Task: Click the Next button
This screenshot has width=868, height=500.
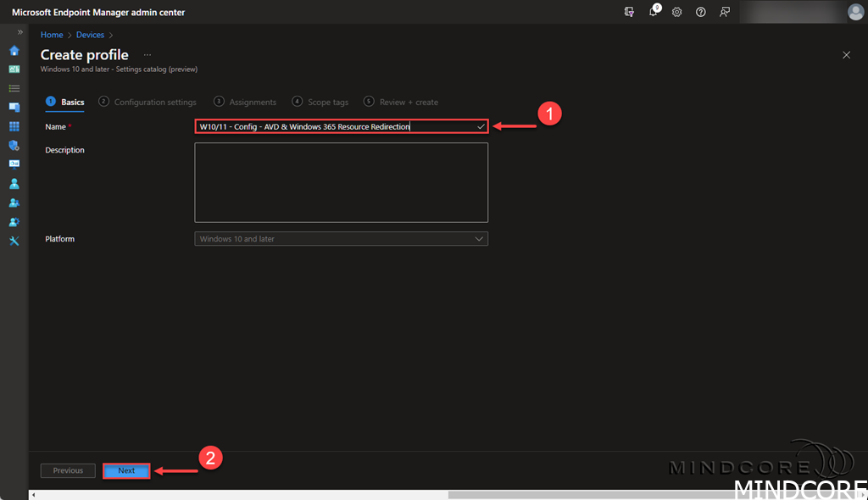Action: (x=126, y=470)
